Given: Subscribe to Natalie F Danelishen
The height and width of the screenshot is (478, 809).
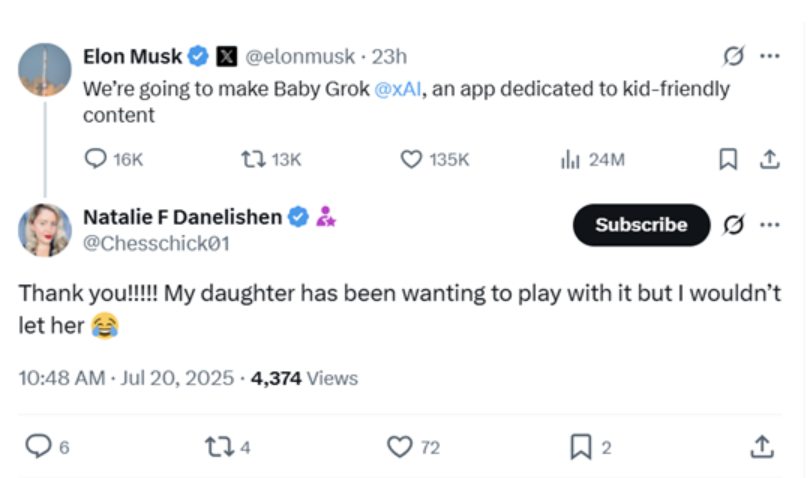Looking at the screenshot, I should click(641, 225).
